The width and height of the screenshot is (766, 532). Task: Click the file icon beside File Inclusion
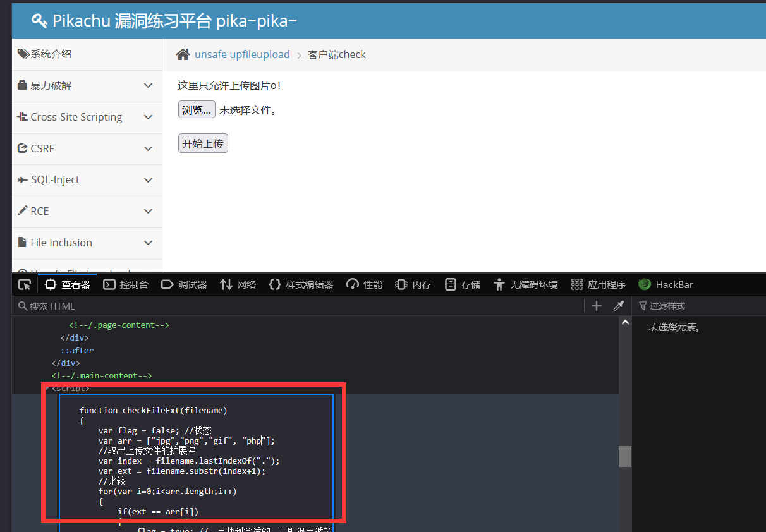tap(21, 243)
